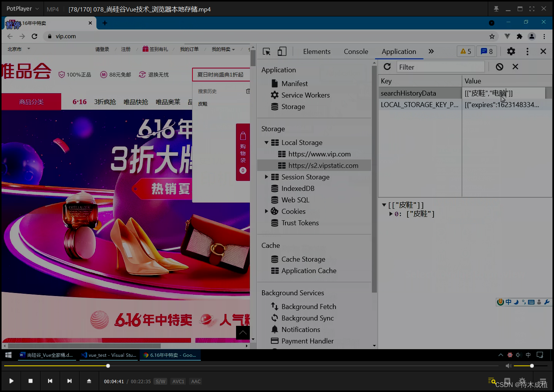554x392 pixels.
Task: Click the Value column header
Action: coord(507,81)
